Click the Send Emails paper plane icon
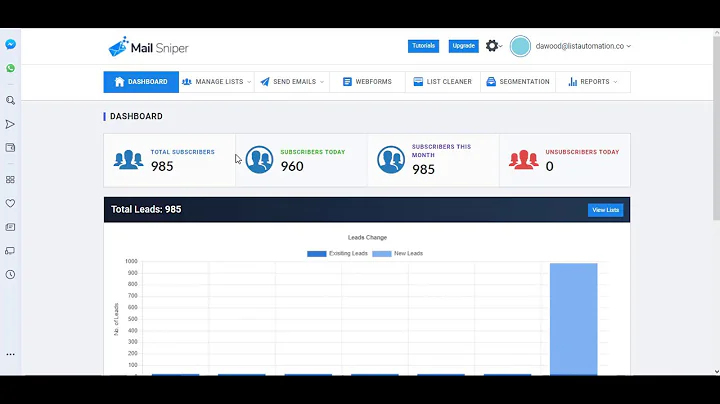 (x=265, y=82)
